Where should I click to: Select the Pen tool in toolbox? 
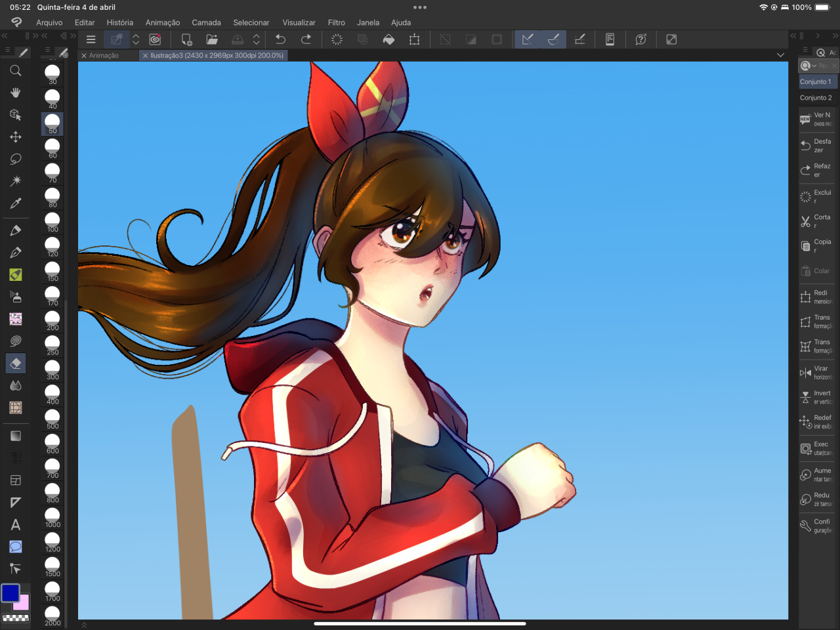click(x=16, y=230)
